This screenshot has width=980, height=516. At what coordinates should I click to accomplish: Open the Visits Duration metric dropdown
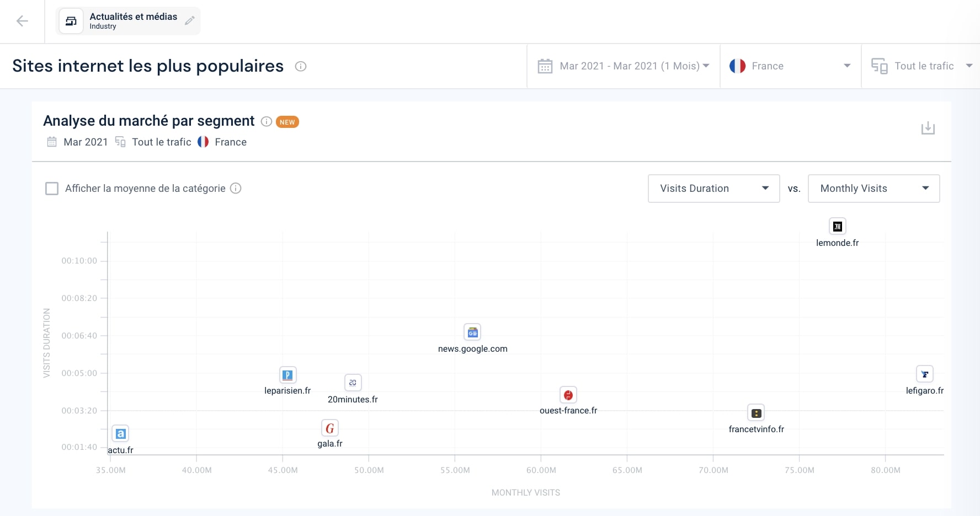(x=714, y=189)
